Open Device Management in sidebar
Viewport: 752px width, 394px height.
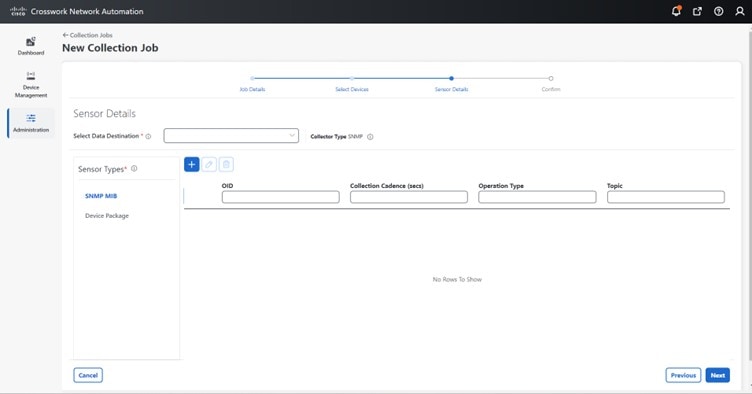(31, 85)
